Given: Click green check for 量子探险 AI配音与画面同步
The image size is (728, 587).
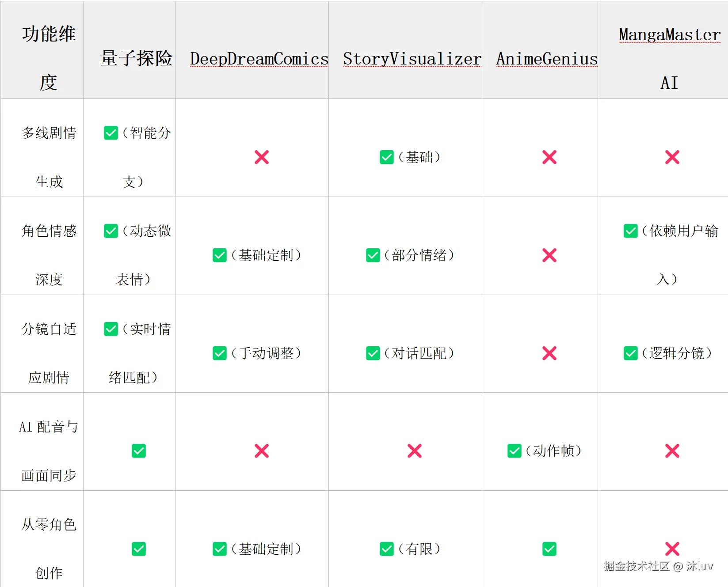Looking at the screenshot, I should [139, 451].
